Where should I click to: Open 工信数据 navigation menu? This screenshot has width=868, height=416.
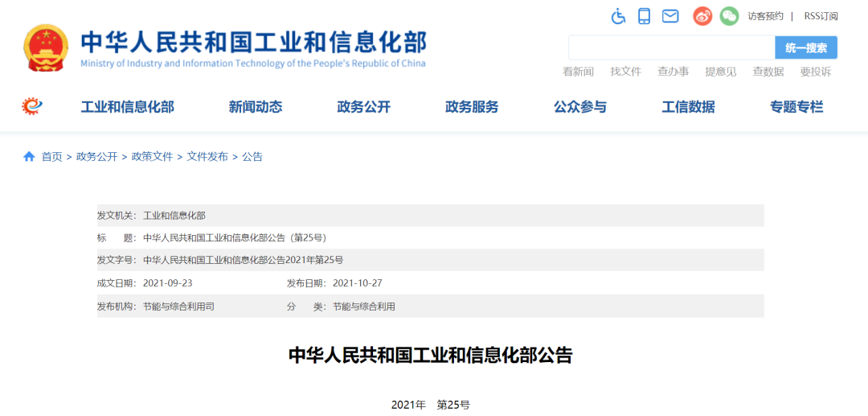(x=688, y=107)
